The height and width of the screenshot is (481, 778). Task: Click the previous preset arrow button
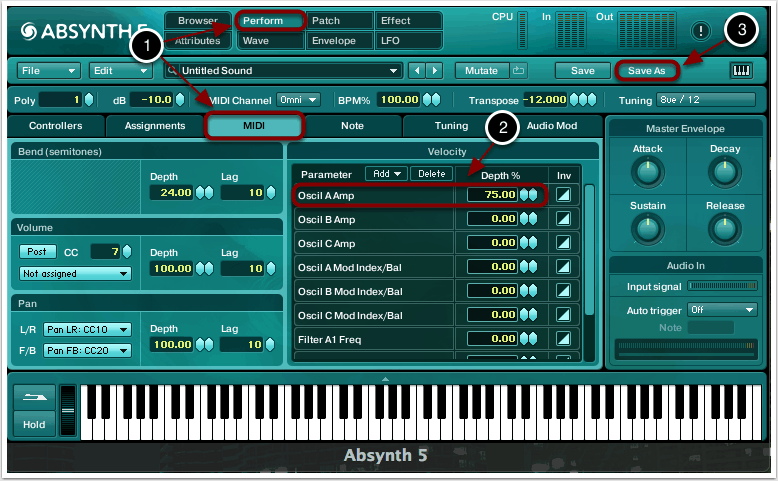tap(417, 71)
